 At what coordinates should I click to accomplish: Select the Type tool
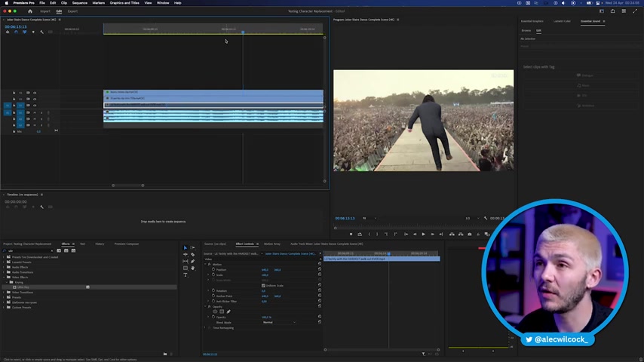point(186,275)
